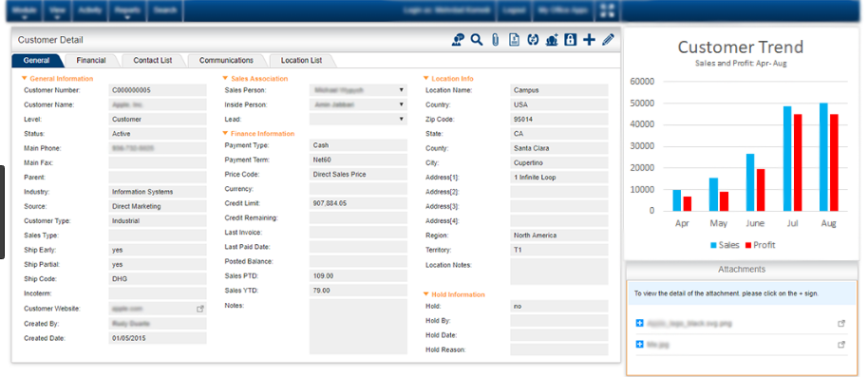Click the Notes text area
Viewport: 868px width, 377px height.
[x=358, y=327]
